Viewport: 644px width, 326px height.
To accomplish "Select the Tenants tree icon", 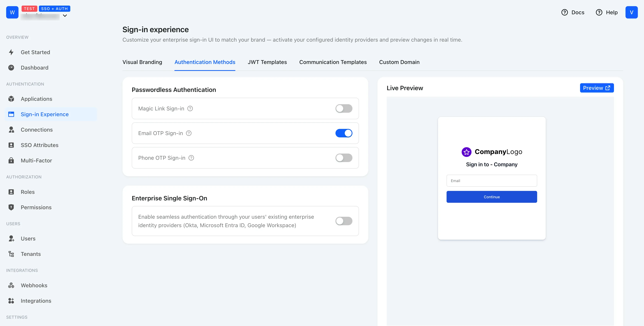I will [11, 254].
